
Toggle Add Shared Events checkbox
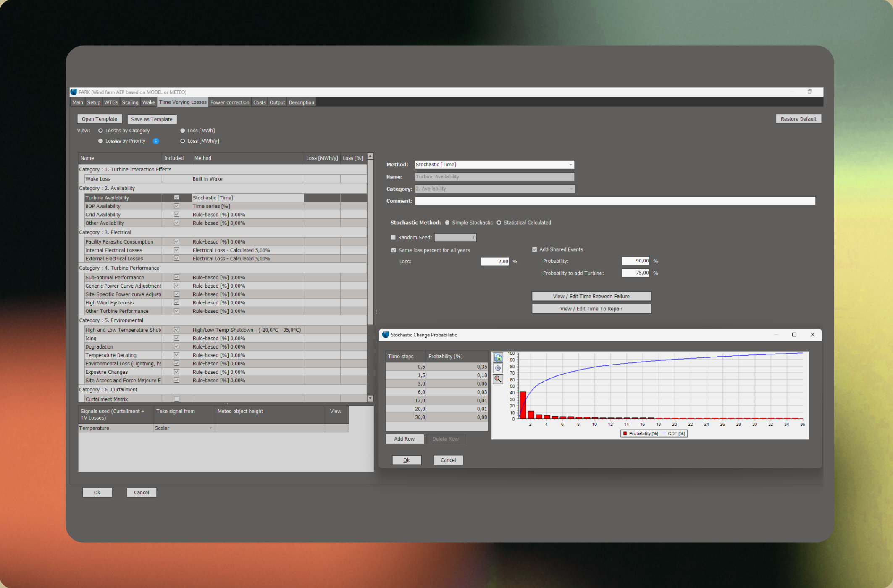pyautogui.click(x=534, y=249)
